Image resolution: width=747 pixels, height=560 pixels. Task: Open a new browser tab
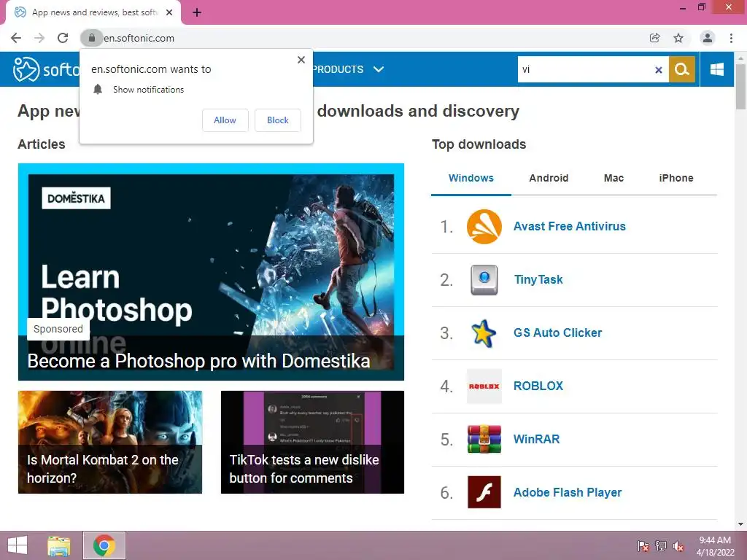pyautogui.click(x=197, y=12)
